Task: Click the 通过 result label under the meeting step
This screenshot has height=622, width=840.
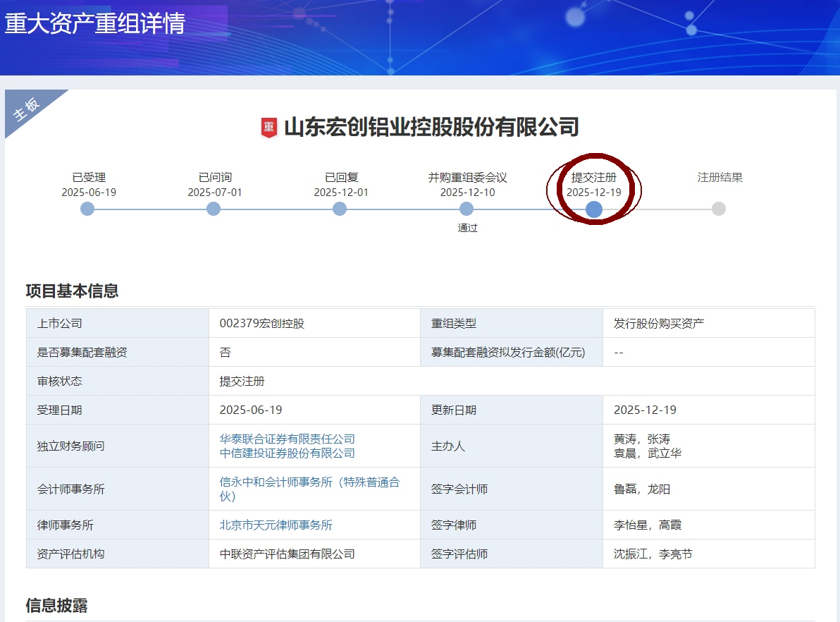Action: pos(467,228)
